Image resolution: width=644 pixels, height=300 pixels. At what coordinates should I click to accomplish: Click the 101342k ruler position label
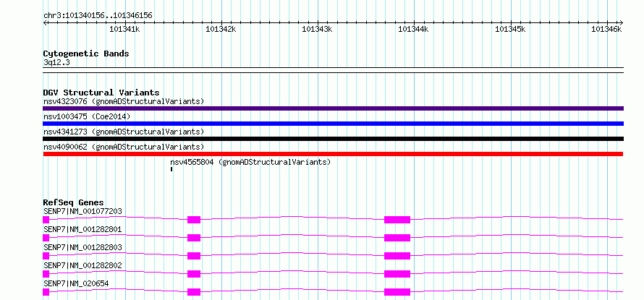pos(221,29)
